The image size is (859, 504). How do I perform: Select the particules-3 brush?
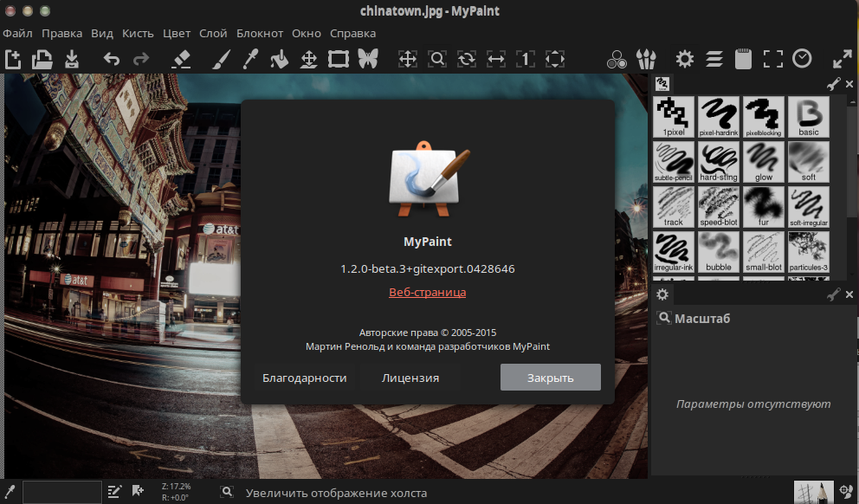pos(809,251)
